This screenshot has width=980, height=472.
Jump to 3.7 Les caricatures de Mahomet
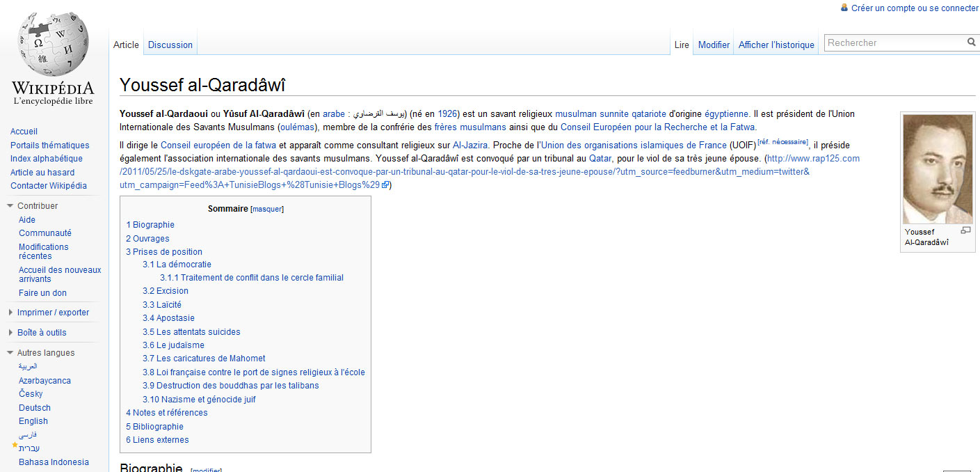(x=204, y=359)
